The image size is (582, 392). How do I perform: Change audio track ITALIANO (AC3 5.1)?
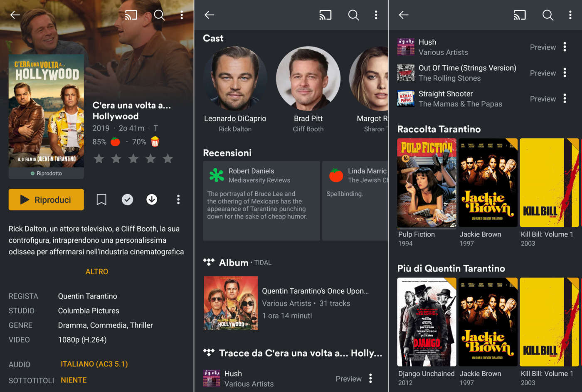[x=94, y=364]
